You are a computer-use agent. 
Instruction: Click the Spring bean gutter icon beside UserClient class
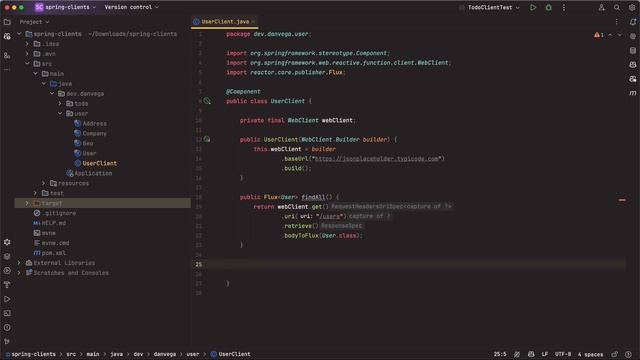pyautogui.click(x=207, y=101)
